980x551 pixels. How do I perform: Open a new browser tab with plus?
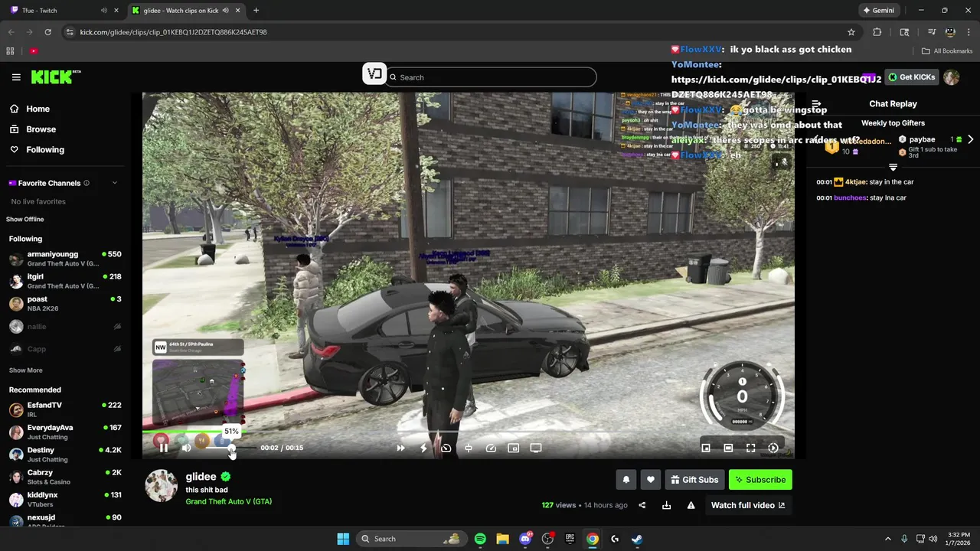click(x=256, y=11)
